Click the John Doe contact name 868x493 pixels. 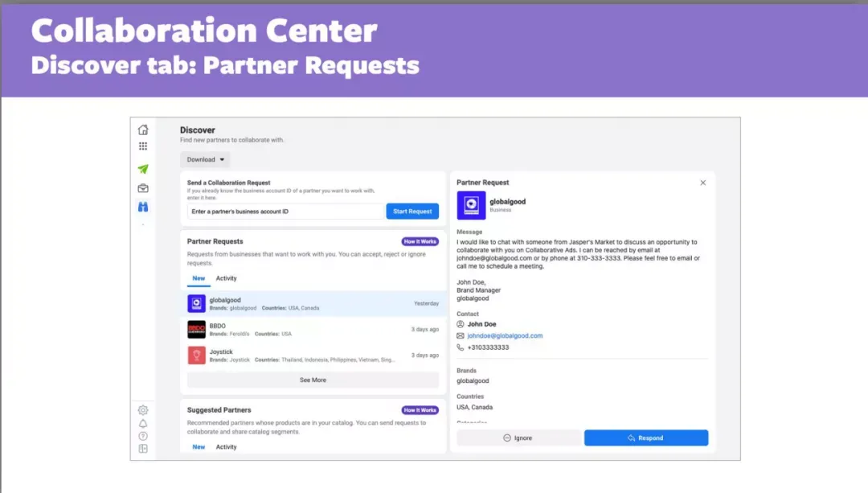(481, 324)
